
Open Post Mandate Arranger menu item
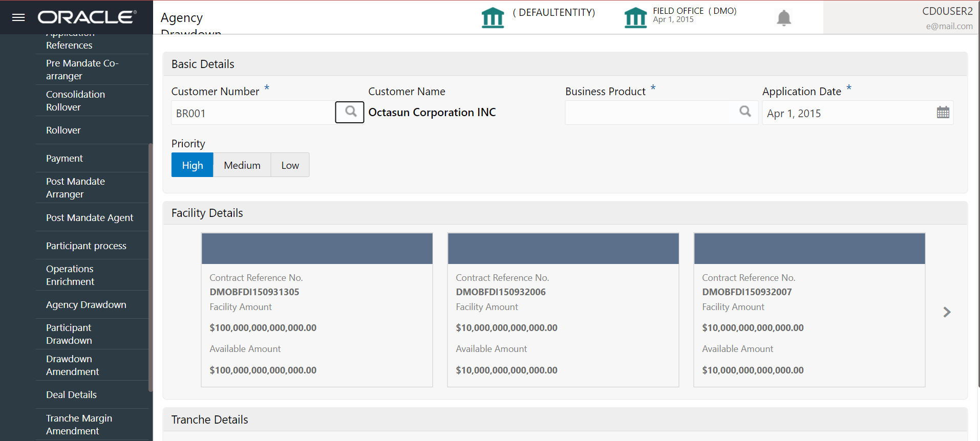click(92, 188)
